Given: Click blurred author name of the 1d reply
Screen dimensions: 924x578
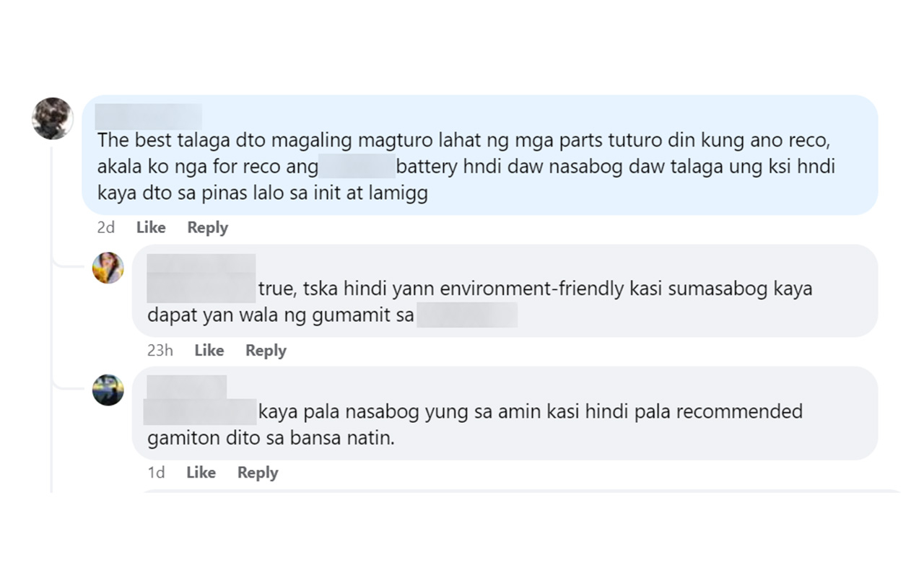Looking at the screenshot, I should click(186, 387).
